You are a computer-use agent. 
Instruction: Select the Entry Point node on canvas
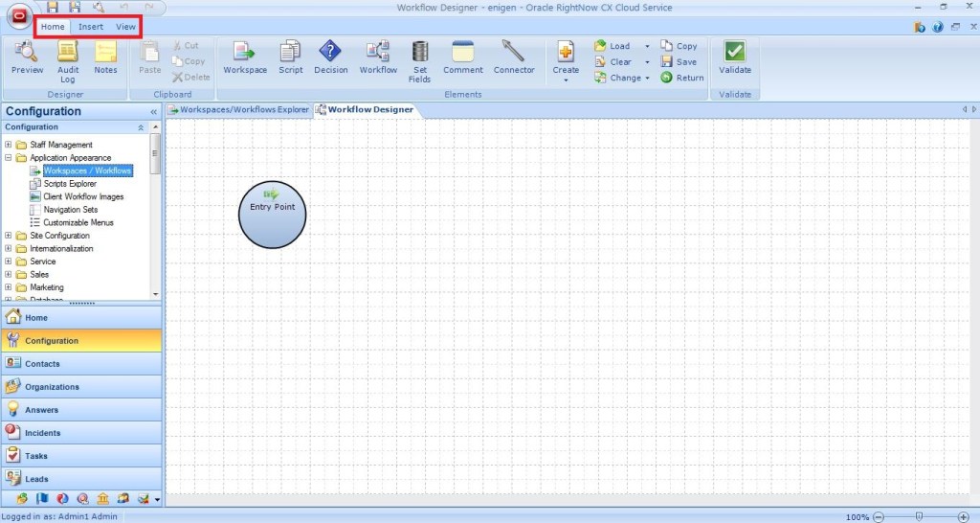point(272,214)
